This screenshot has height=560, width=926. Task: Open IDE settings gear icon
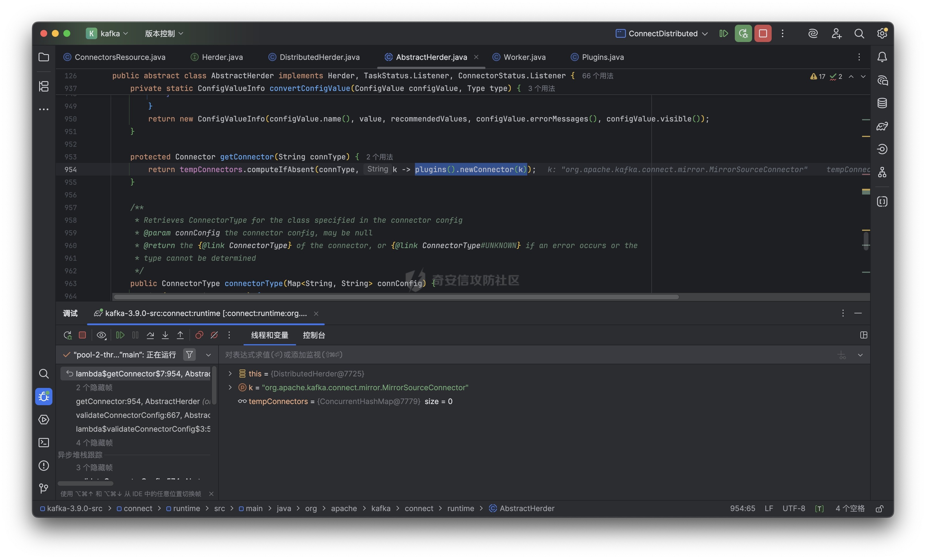point(882,33)
